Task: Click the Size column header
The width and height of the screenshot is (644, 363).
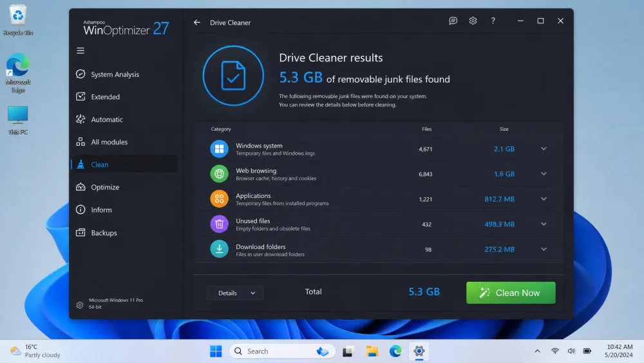Action: click(504, 129)
